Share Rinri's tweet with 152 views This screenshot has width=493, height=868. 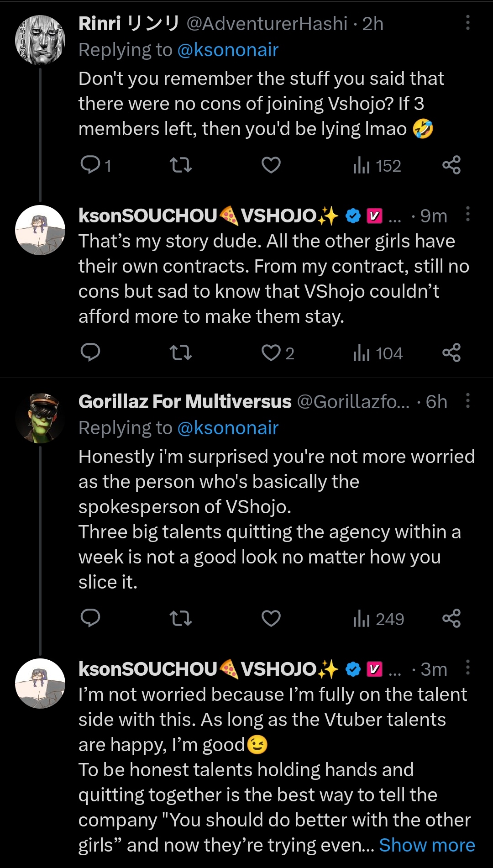point(451,165)
